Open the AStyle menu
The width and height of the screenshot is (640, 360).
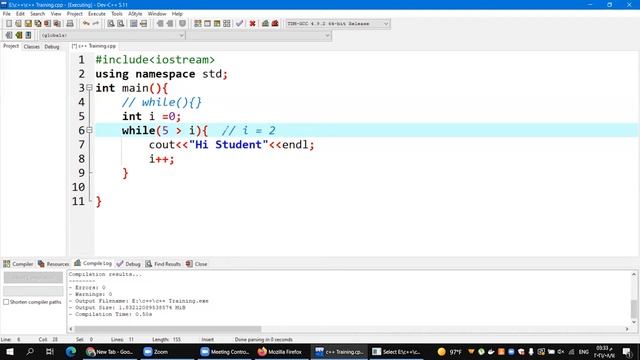pos(135,13)
